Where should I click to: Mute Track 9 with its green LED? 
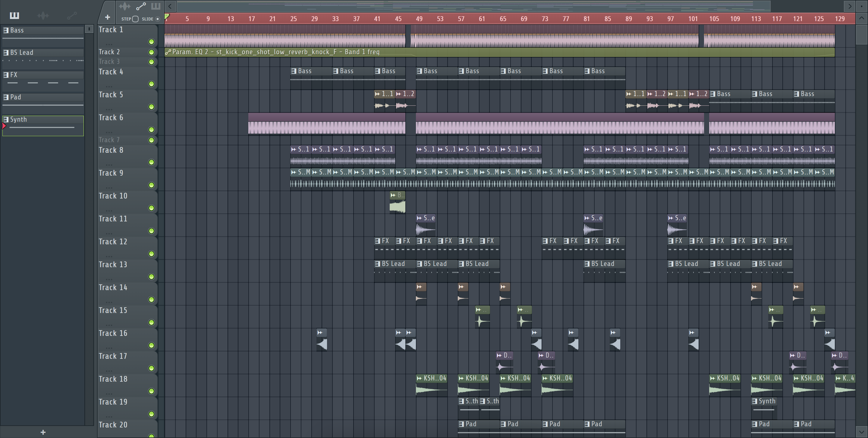point(151,185)
